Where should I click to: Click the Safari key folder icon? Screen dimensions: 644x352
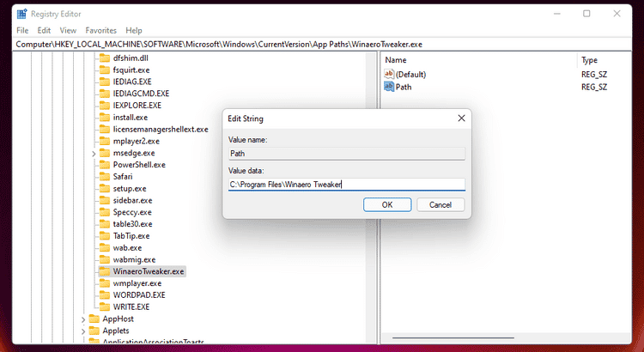click(105, 177)
